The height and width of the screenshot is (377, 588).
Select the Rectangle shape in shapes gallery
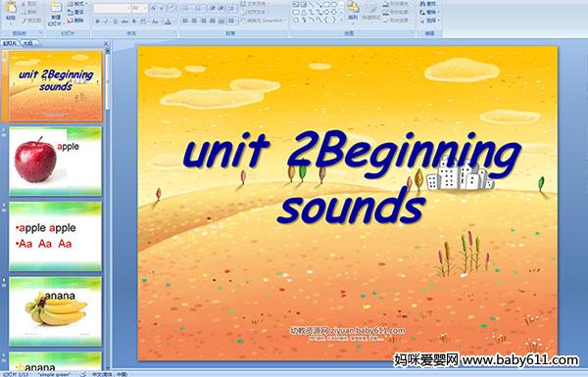click(326, 4)
